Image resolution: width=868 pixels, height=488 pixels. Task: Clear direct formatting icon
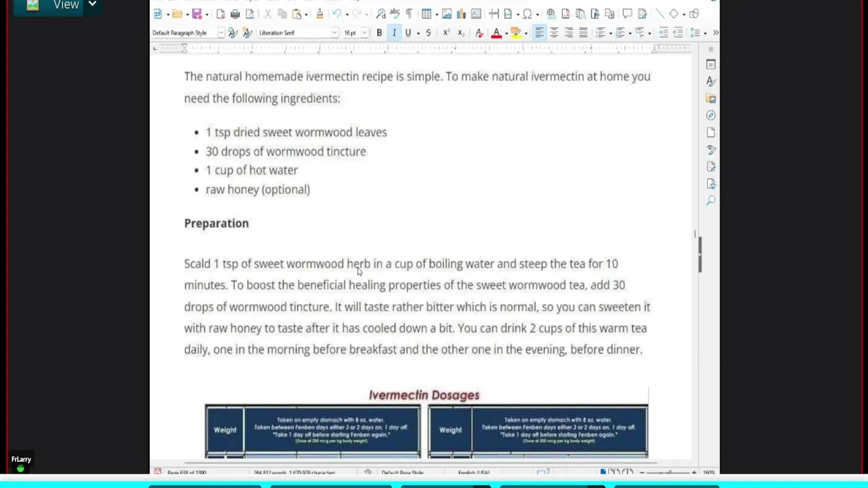pyautogui.click(x=479, y=33)
